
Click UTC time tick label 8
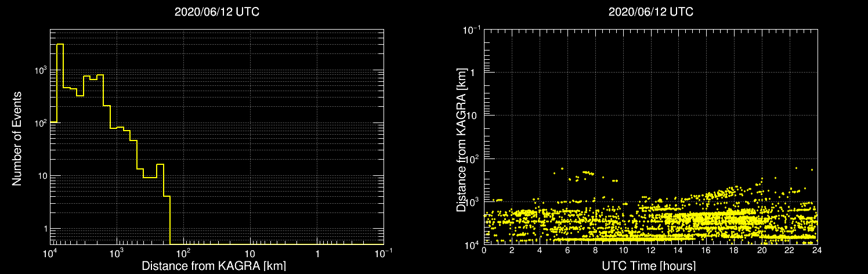pos(595,250)
